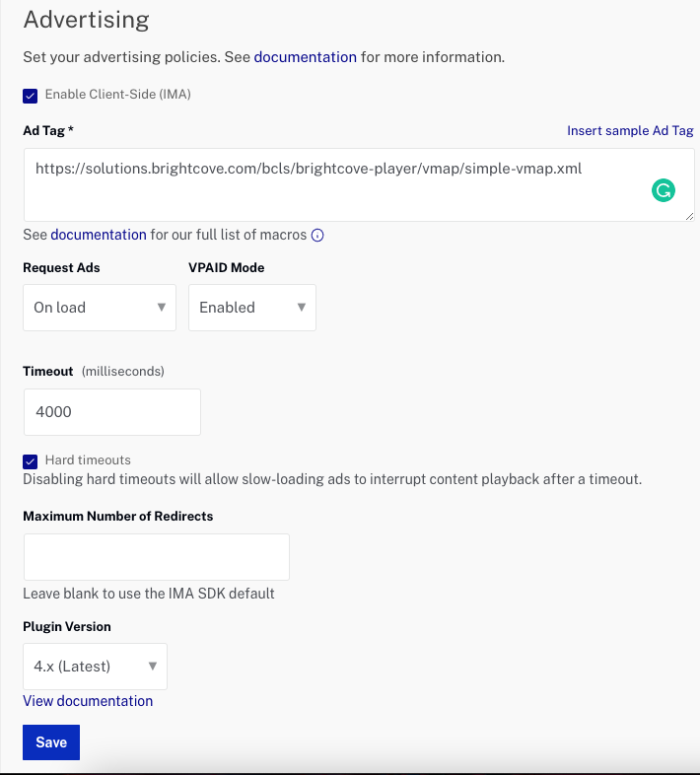
Task: Click the Timeout label text
Action: [x=48, y=372]
